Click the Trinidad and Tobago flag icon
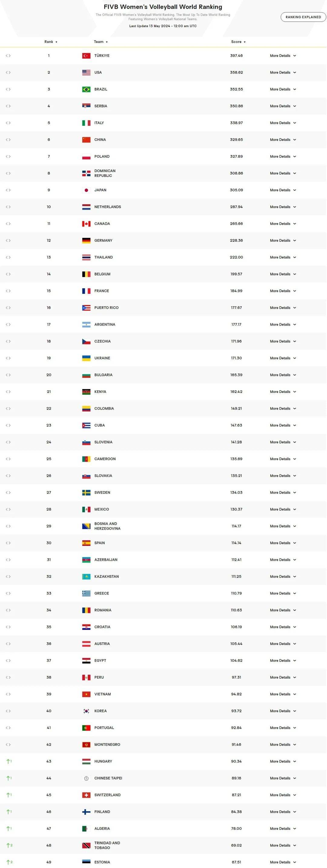This screenshot has height=868, width=327. tap(86, 845)
